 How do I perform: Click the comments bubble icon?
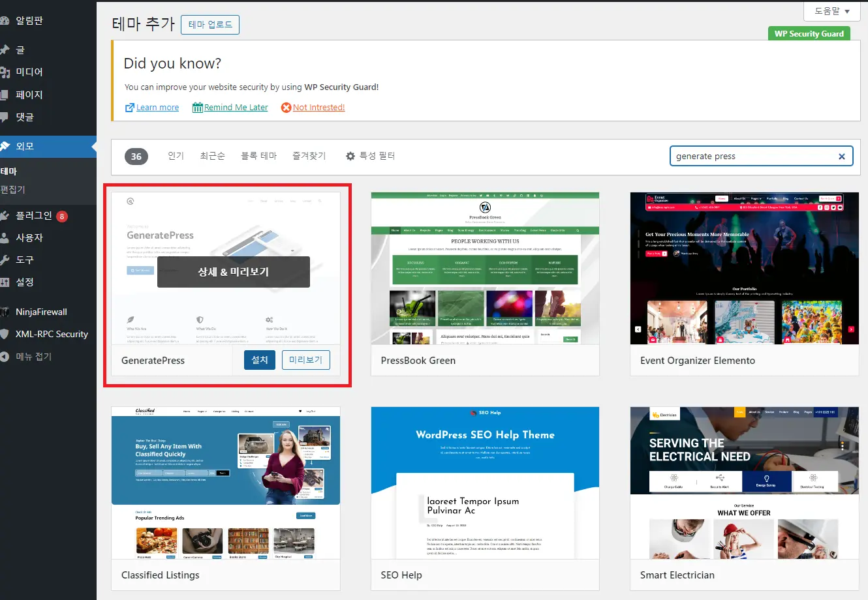click(5, 117)
